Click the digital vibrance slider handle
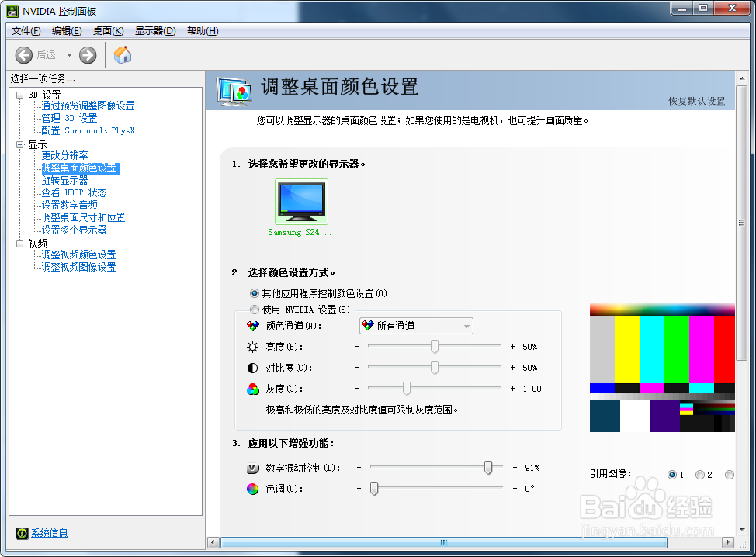The height and width of the screenshot is (557, 756). point(488,467)
